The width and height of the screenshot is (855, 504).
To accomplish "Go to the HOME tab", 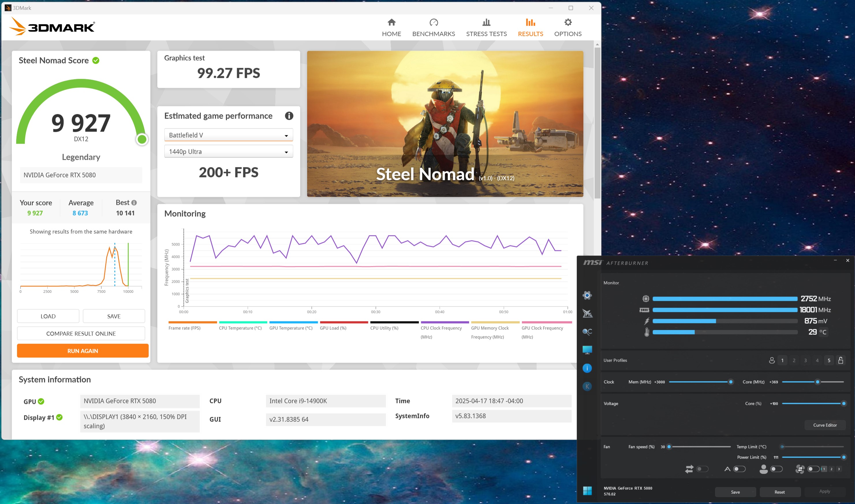I will (x=391, y=27).
